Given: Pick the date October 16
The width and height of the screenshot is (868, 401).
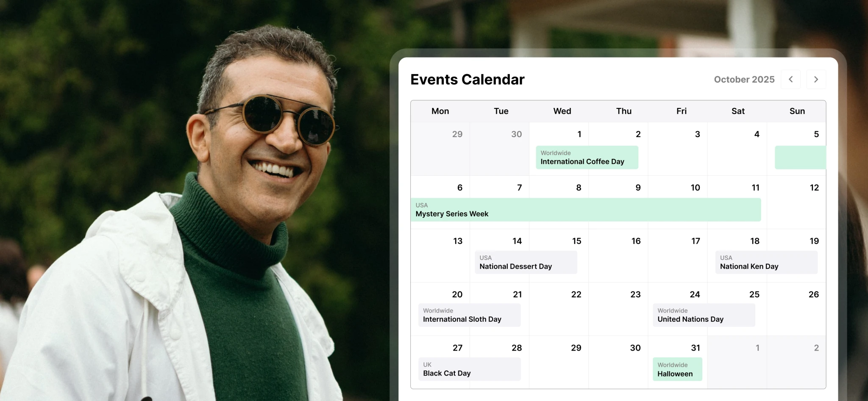Looking at the screenshot, I should (x=618, y=256).
